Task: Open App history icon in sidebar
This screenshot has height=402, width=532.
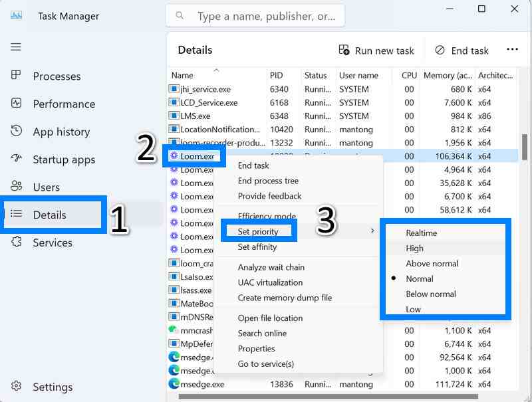Action: (x=17, y=132)
